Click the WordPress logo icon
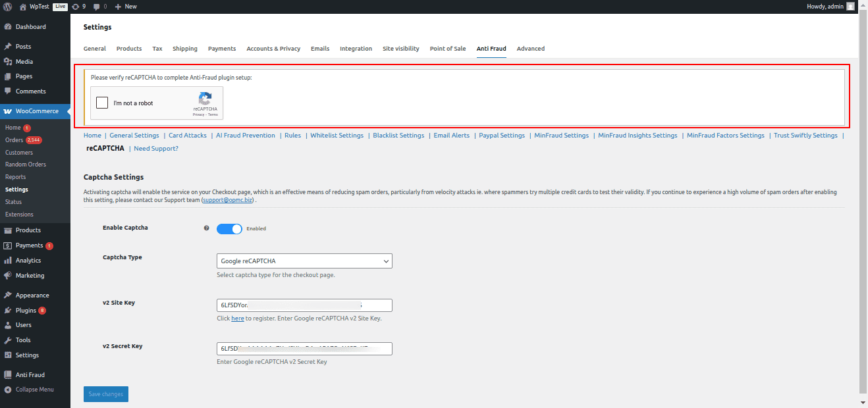This screenshot has width=868, height=408. pyautogui.click(x=7, y=6)
